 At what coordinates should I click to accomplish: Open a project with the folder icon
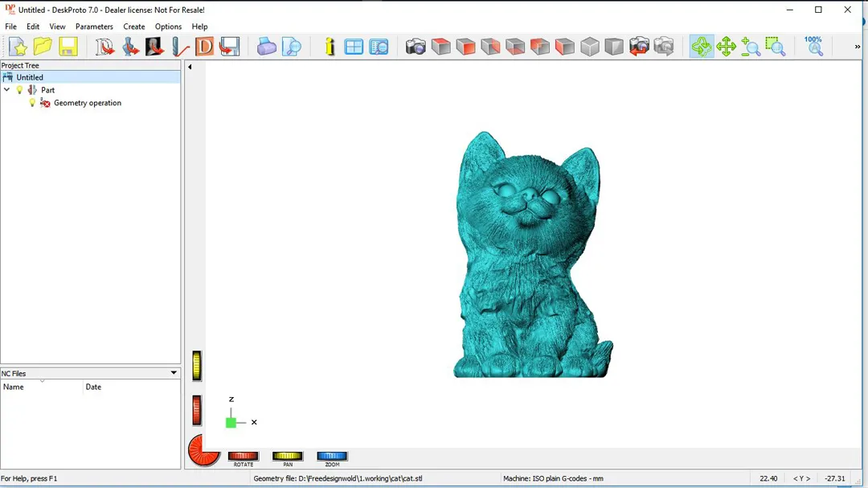tap(43, 47)
